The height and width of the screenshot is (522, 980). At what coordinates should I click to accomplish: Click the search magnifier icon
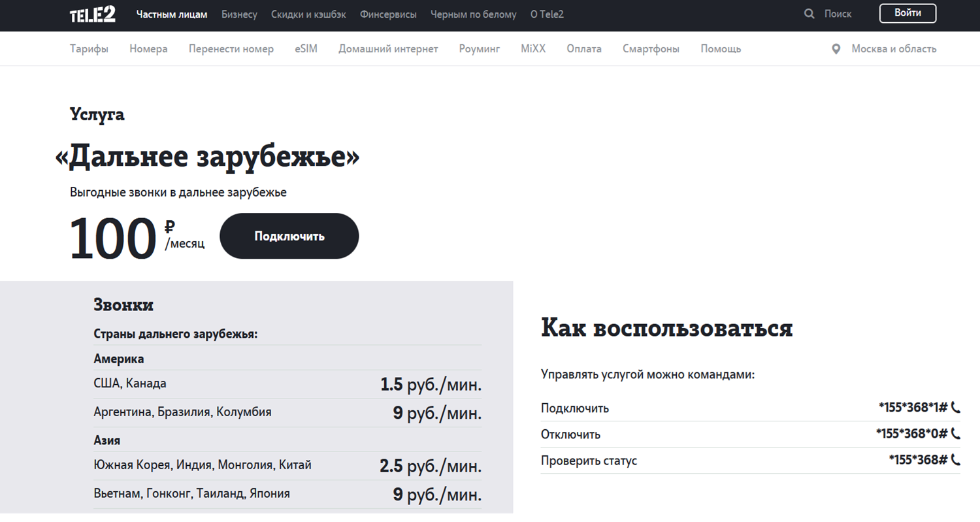[809, 14]
